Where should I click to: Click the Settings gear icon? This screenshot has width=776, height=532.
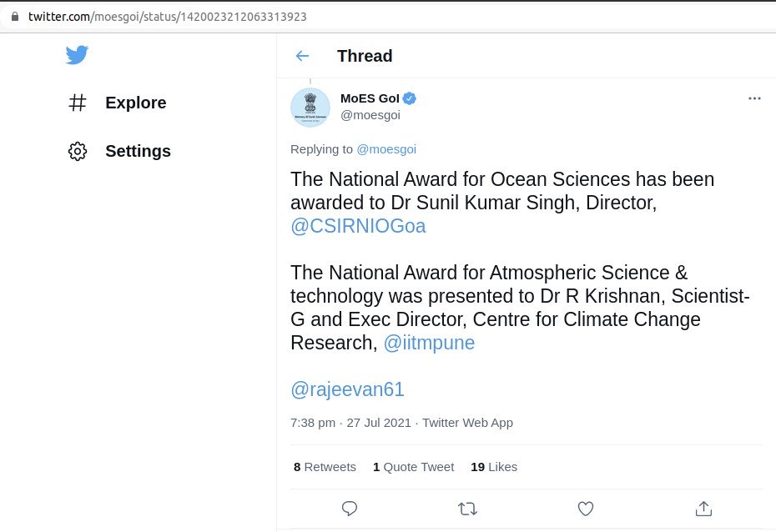click(x=78, y=151)
